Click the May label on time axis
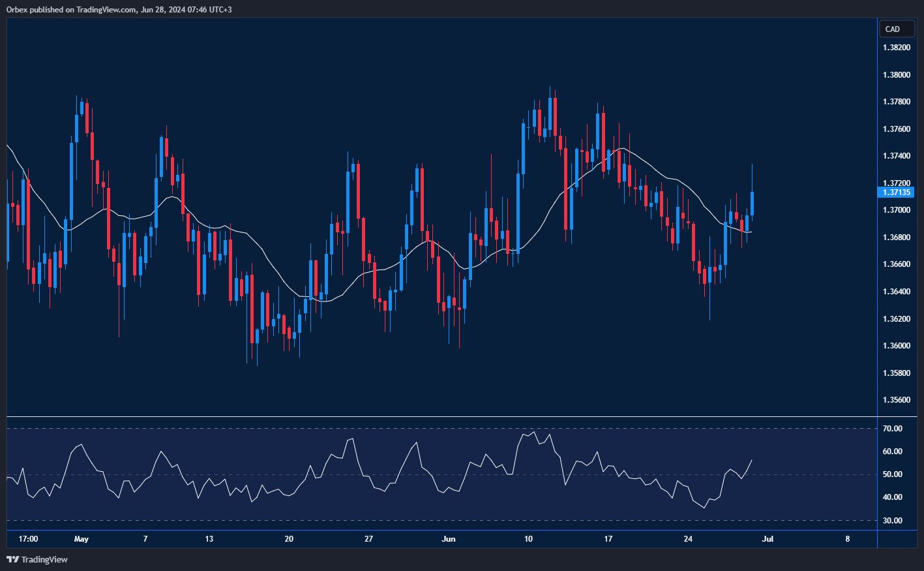This screenshot has width=924, height=571. [x=81, y=539]
